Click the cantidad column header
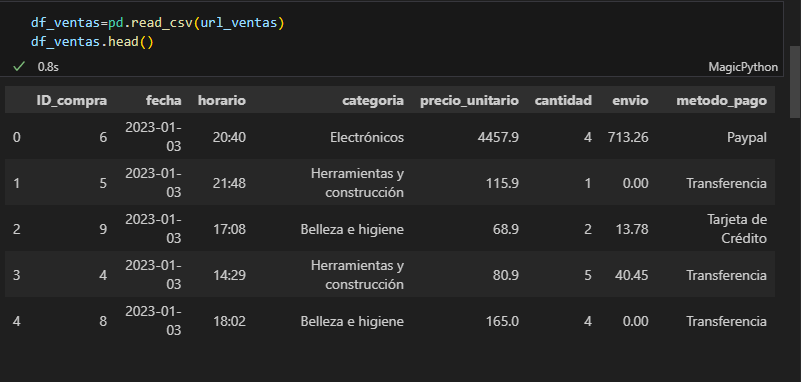The height and width of the screenshot is (382, 801). [x=563, y=101]
